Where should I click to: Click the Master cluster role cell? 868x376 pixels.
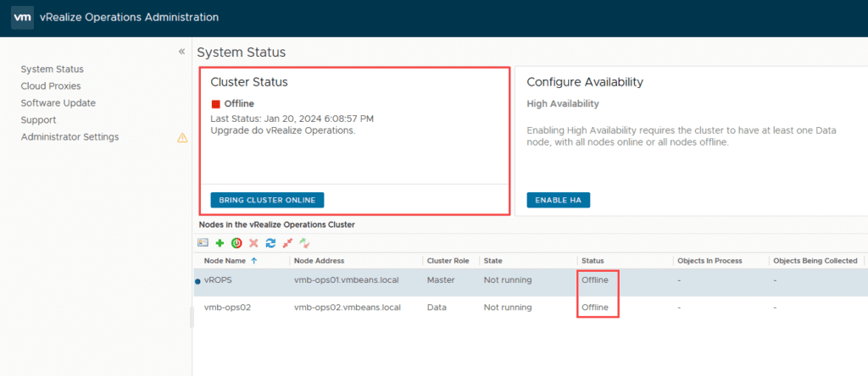coord(441,280)
